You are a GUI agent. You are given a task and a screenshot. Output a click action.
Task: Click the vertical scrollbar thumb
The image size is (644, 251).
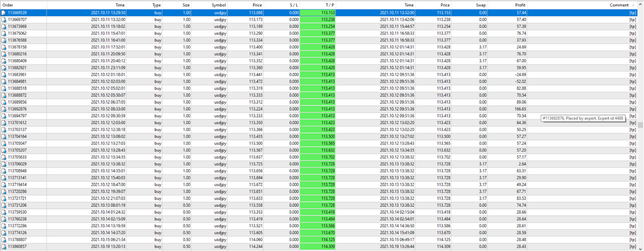[640, 125]
